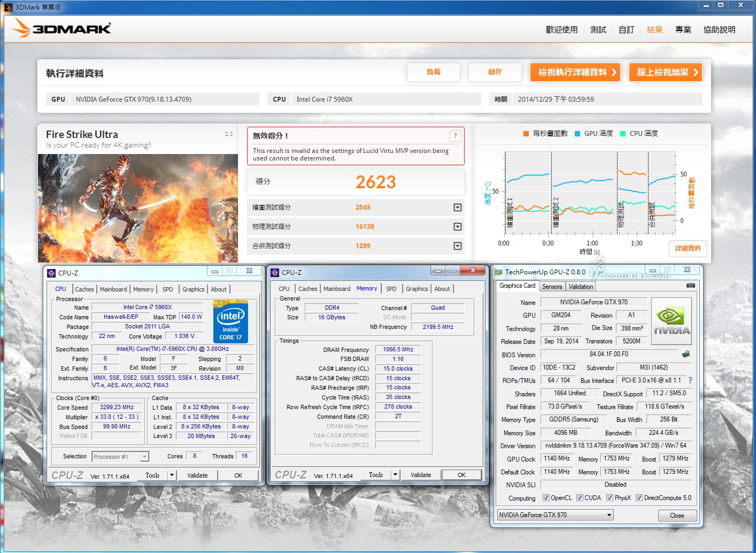This screenshot has height=553, width=756.
Task: Click the GPU-Z BIOS save chip icon
Action: click(x=686, y=354)
